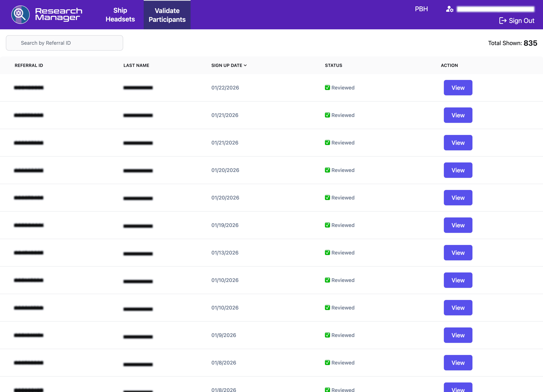The width and height of the screenshot is (543, 392).
Task: View the participant signed up 01/22/2026
Action: (x=458, y=88)
